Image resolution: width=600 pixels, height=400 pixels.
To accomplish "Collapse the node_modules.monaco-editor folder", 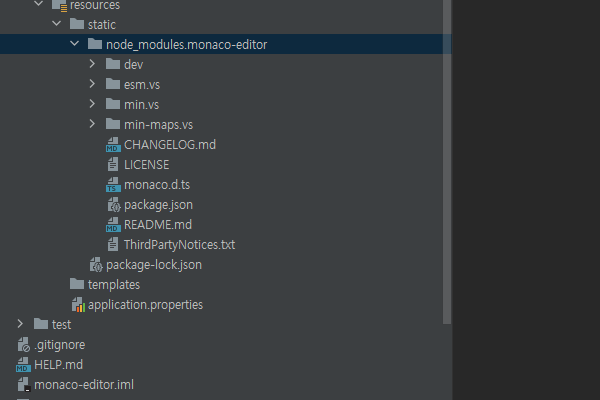I will click(x=75, y=44).
